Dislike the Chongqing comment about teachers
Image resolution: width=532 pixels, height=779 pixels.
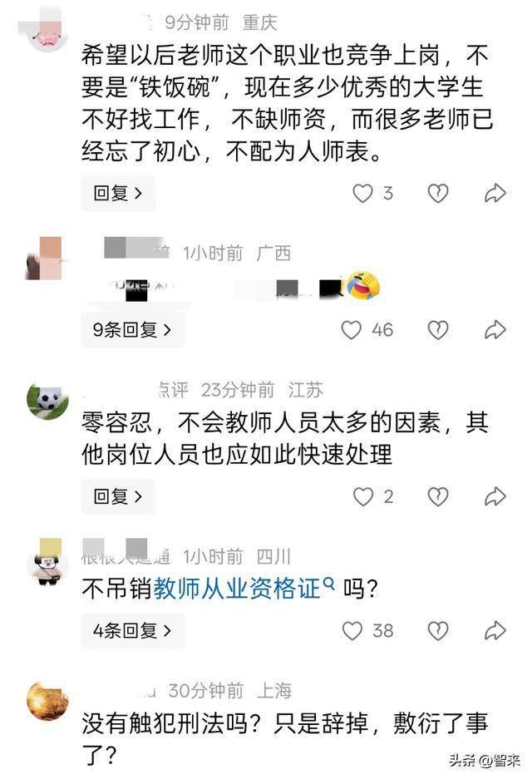(x=438, y=193)
